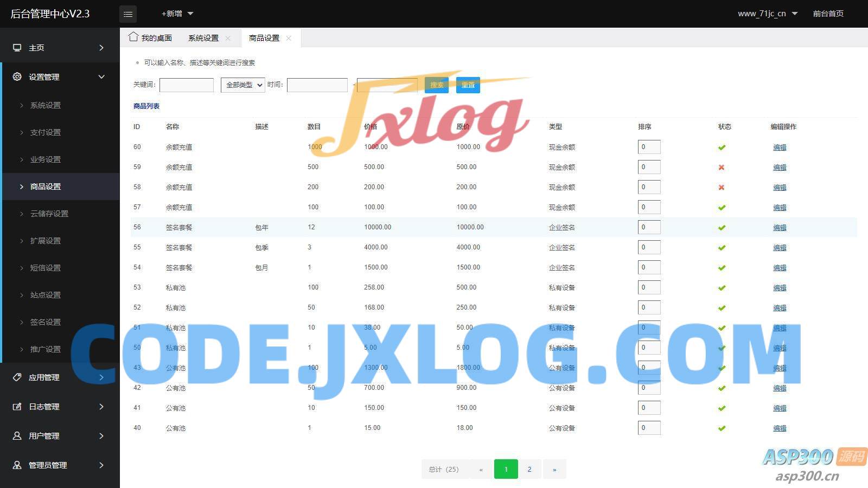Click 编辑 link for row 56
868x488 pixels.
coord(780,228)
